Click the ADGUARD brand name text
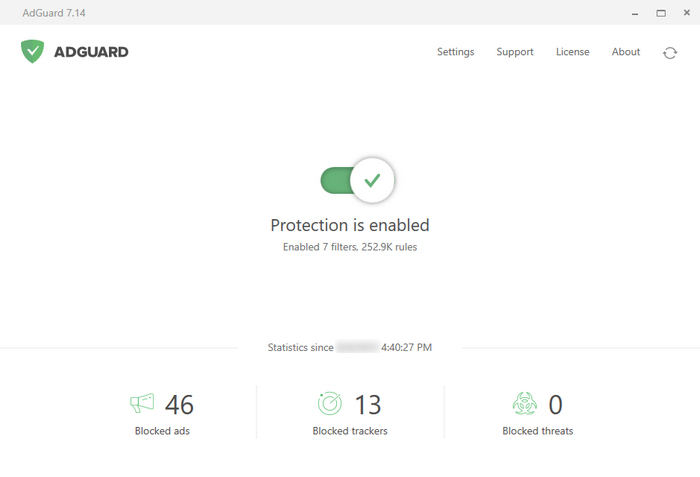Image resolution: width=700 pixels, height=477 pixels. (x=91, y=52)
